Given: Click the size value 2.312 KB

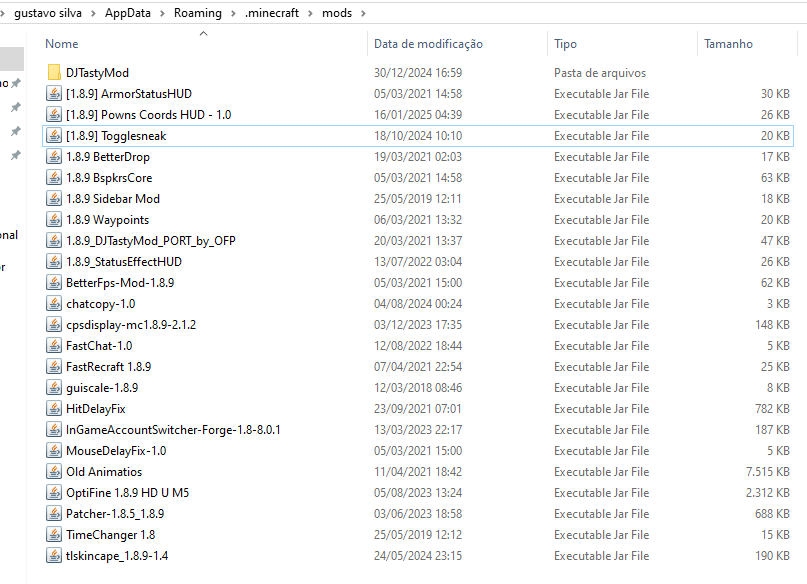Looking at the screenshot, I should [768, 493].
